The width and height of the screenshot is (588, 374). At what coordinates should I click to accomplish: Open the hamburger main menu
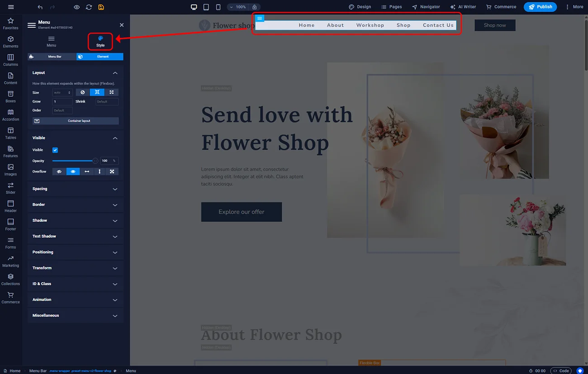pyautogui.click(x=11, y=7)
